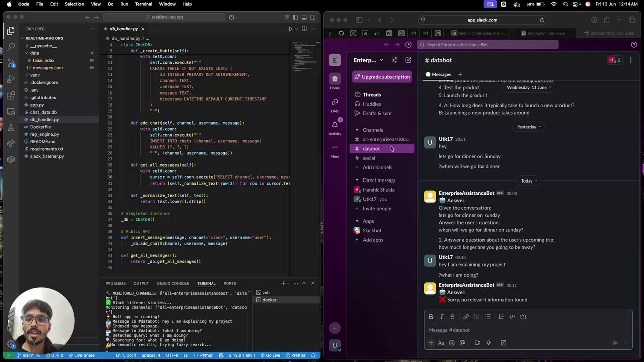The width and height of the screenshot is (644, 362).
Task: Open Slack sidebar filter settings
Action: [x=394, y=60]
